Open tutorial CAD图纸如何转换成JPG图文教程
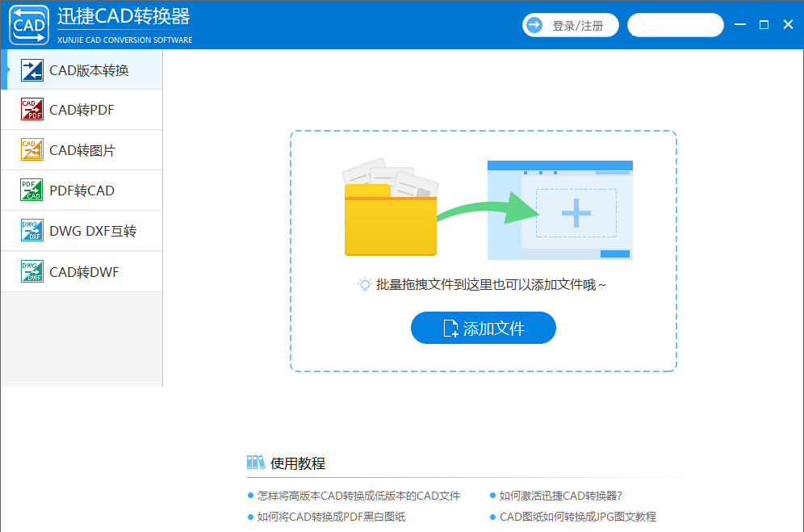 pos(577,517)
